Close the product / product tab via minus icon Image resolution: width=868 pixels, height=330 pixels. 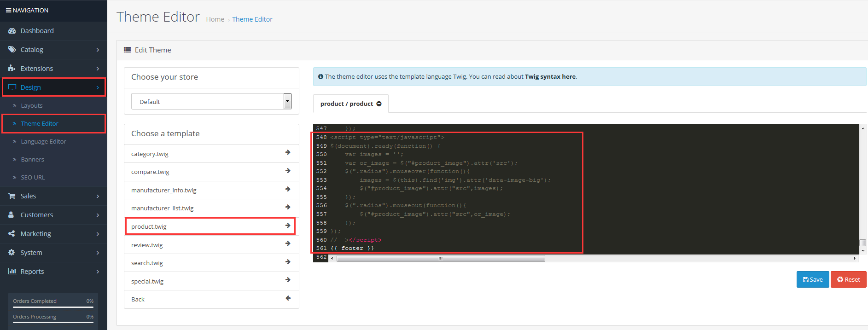tap(379, 104)
